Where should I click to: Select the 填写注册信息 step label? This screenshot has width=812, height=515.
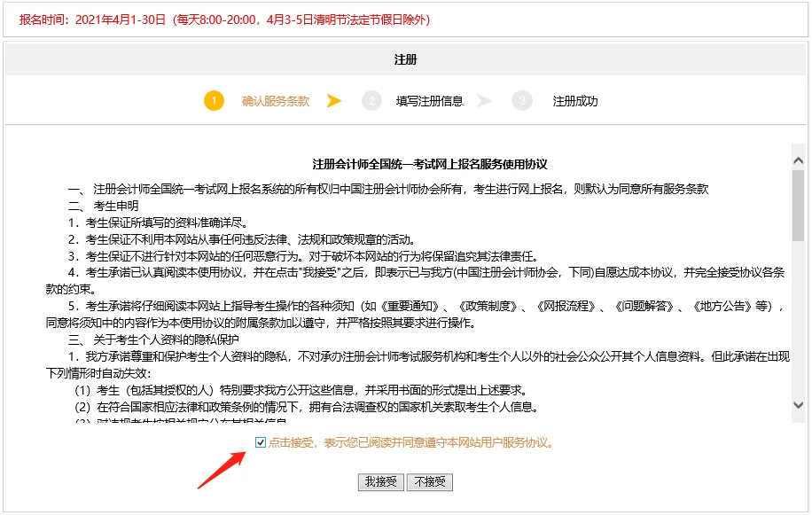(x=429, y=101)
